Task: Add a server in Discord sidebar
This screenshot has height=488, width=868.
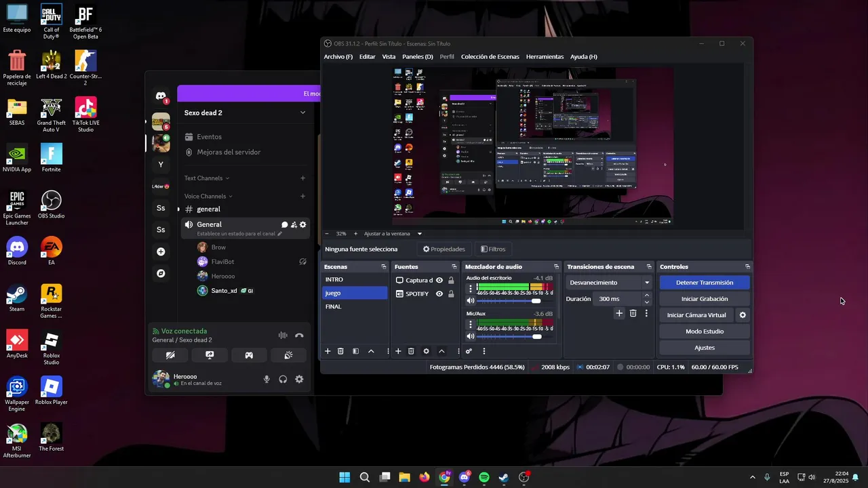Action: pos(161,251)
